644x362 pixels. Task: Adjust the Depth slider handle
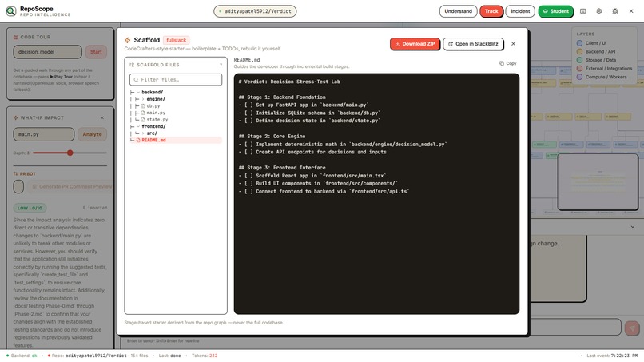click(70, 153)
